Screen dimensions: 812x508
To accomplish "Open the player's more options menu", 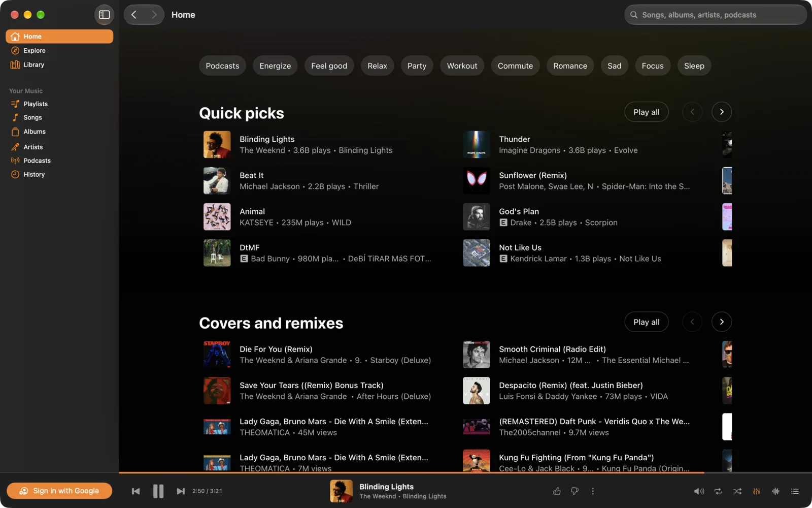I will 592,491.
